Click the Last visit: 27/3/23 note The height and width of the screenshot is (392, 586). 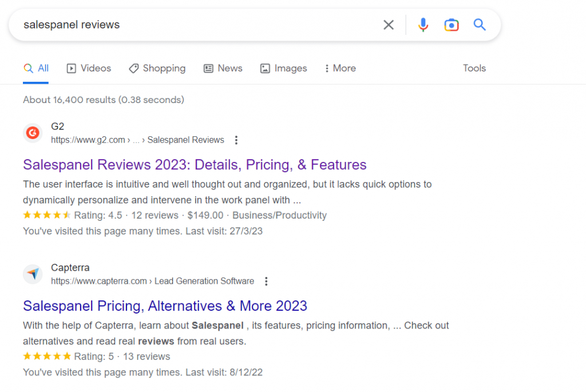(224, 231)
